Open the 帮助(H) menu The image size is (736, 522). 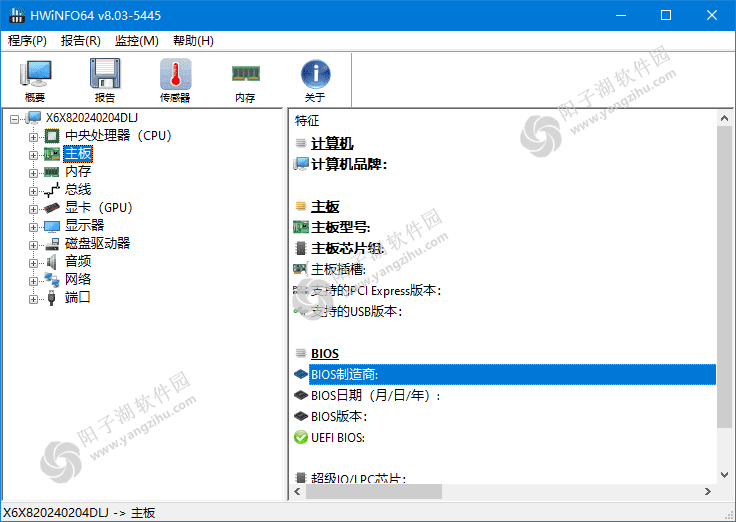pos(193,41)
